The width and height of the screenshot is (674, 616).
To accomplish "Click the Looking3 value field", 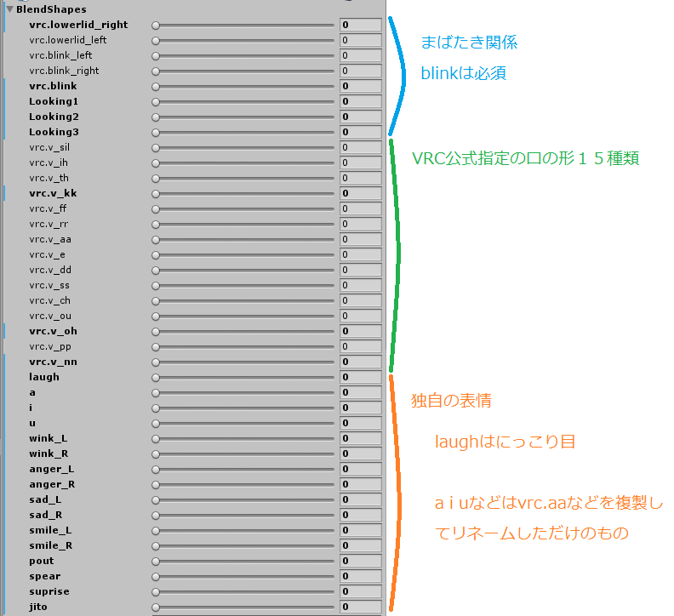I will [360, 132].
